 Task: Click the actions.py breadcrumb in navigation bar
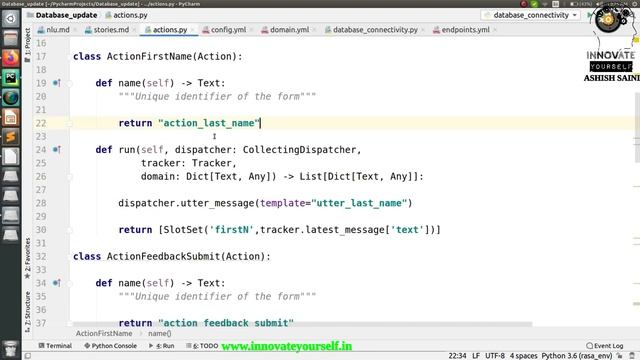[126, 15]
